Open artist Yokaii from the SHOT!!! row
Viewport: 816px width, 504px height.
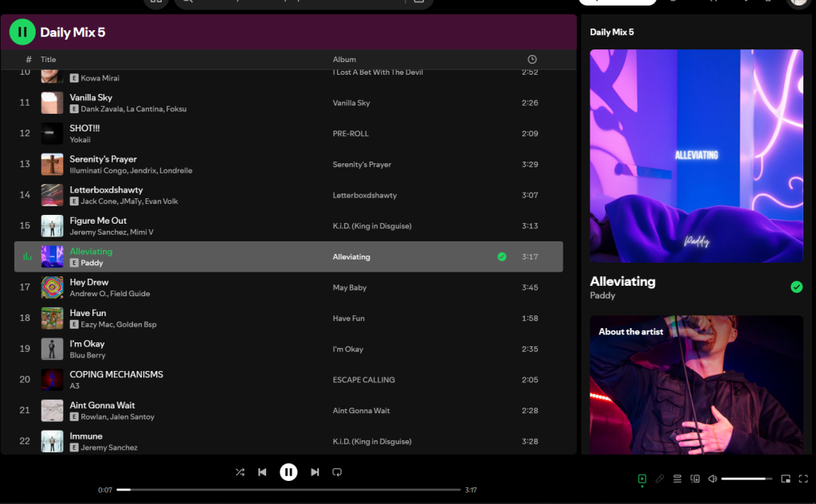(x=80, y=140)
